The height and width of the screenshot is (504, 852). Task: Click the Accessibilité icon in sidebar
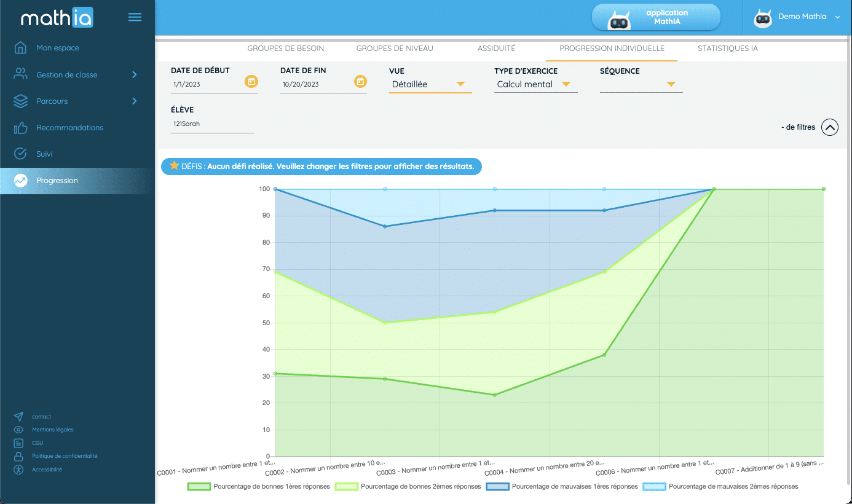pos(19,470)
